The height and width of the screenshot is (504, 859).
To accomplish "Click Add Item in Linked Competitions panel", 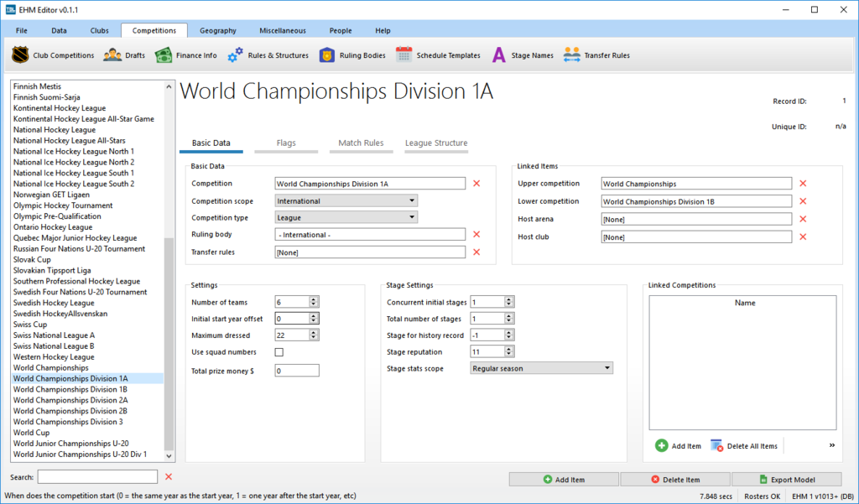I will click(678, 446).
